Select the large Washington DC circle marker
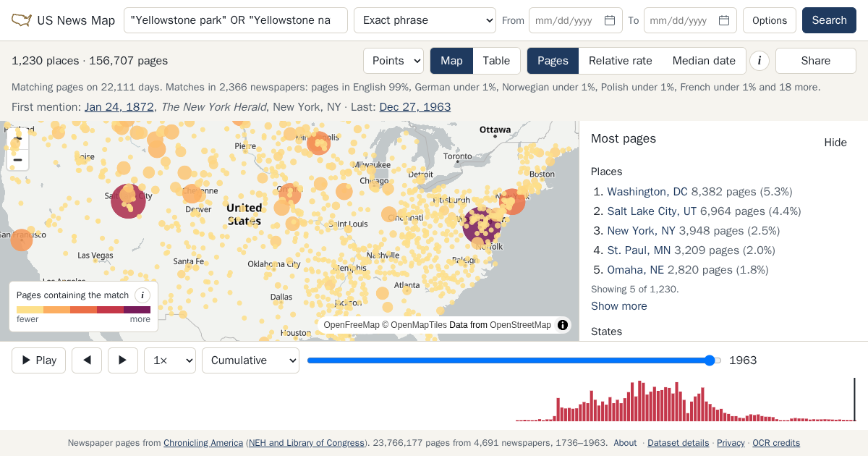The width and height of the screenshot is (868, 456). coord(482,224)
